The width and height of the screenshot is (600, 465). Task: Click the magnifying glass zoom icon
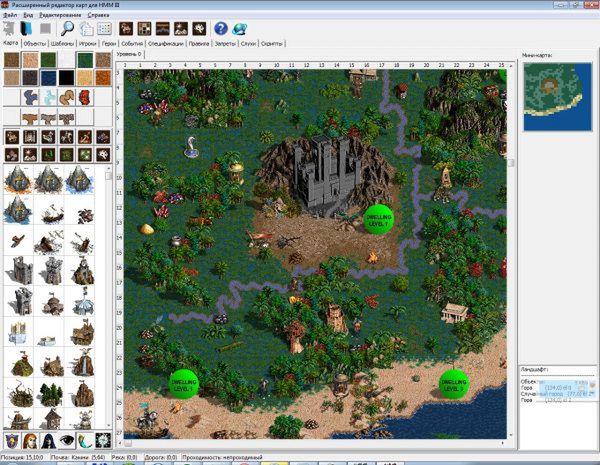pos(68,28)
